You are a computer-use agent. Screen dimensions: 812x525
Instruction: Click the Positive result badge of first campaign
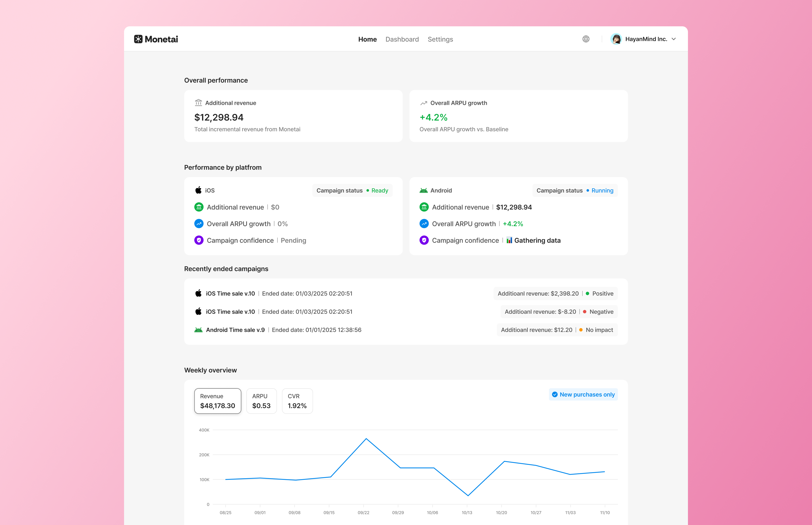pyautogui.click(x=599, y=294)
